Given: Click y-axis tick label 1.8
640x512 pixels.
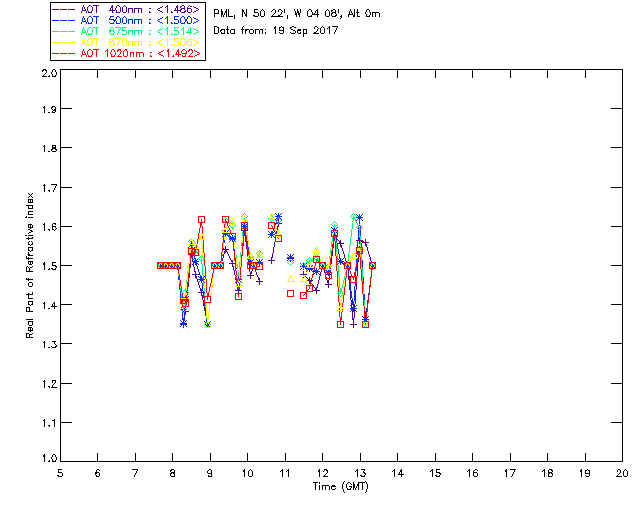Looking at the screenshot, I should pos(49,148).
